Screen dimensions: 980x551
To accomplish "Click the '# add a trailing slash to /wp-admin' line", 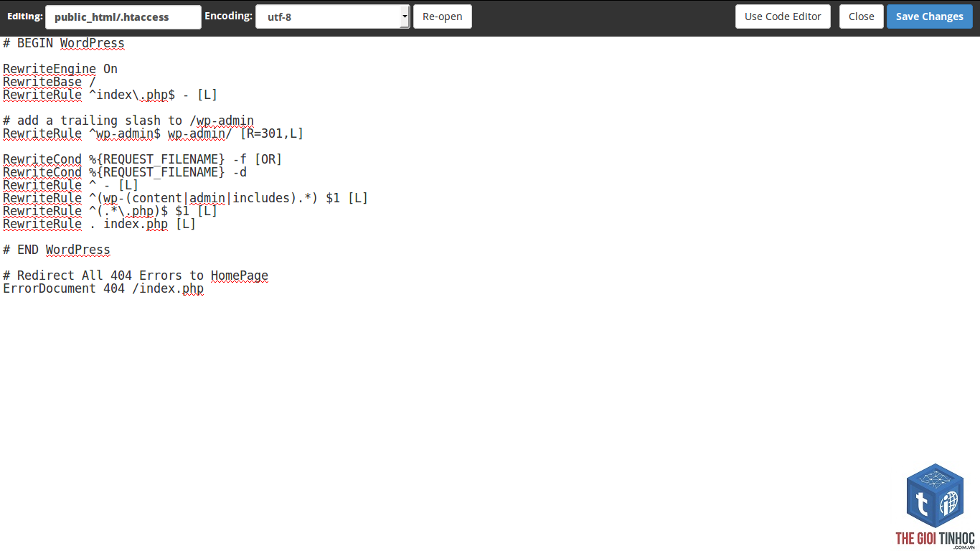I will [128, 121].
